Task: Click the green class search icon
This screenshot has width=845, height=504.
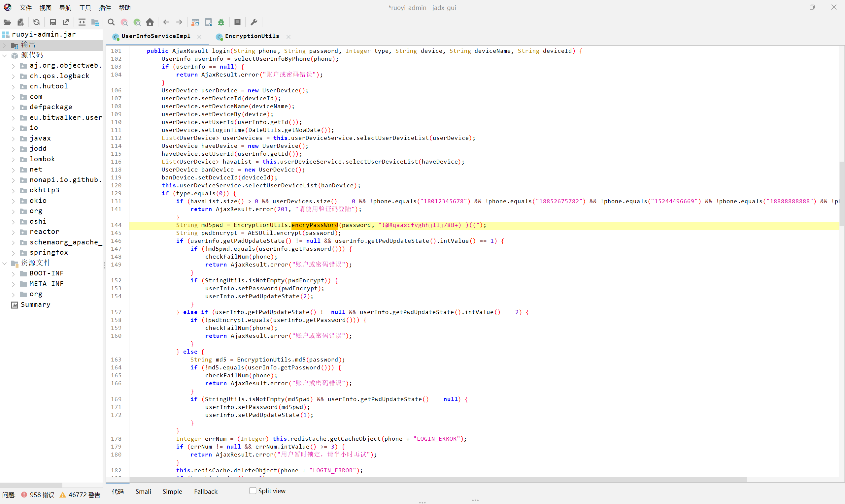Action: pyautogui.click(x=137, y=22)
